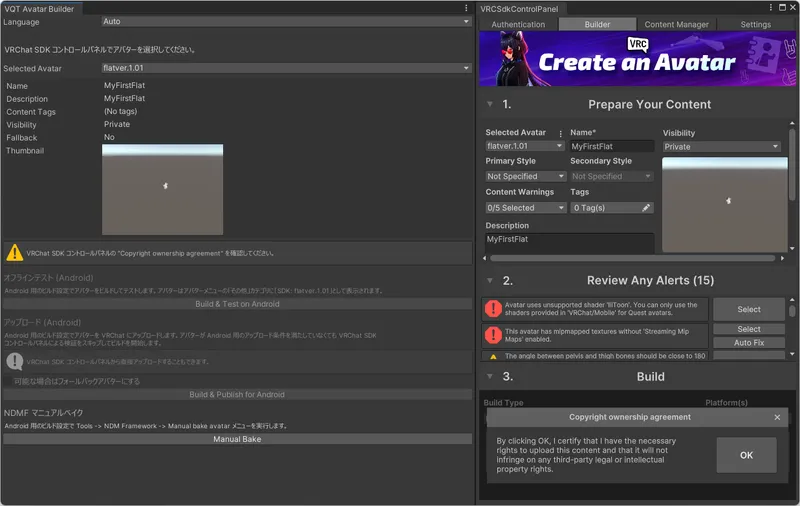Viewport: 800px width, 506px height.
Task: Click the 0 Tag(s) field
Action: pos(612,208)
